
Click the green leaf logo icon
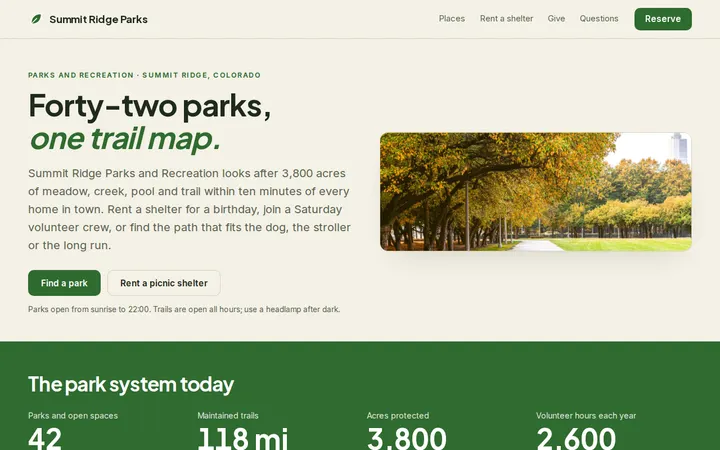click(36, 19)
